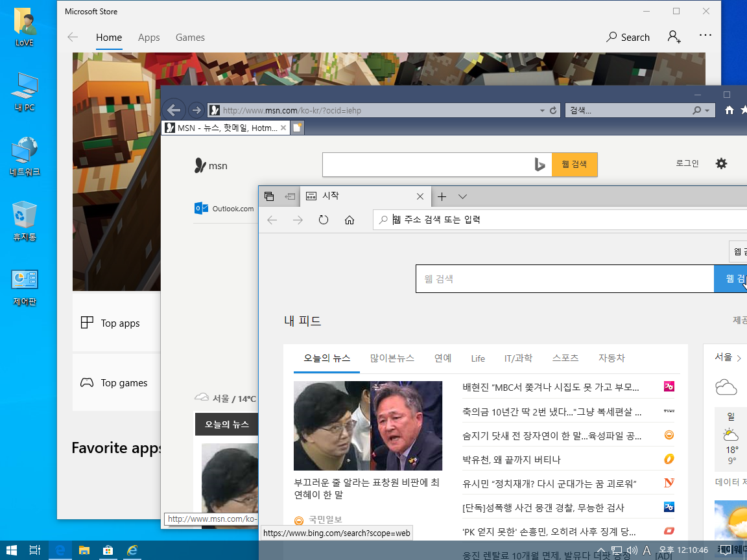
Task: Open the Store more options menu
Action: coord(705,35)
